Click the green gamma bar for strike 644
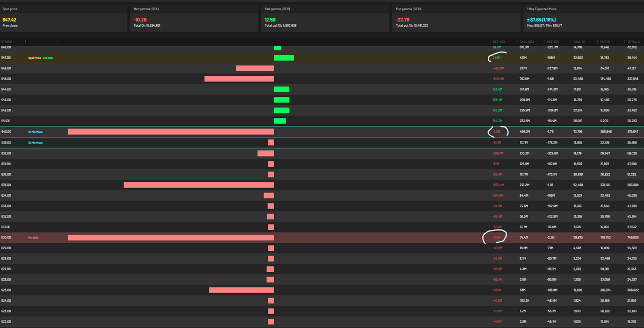The width and height of the screenshot is (644, 328). coord(282,89)
